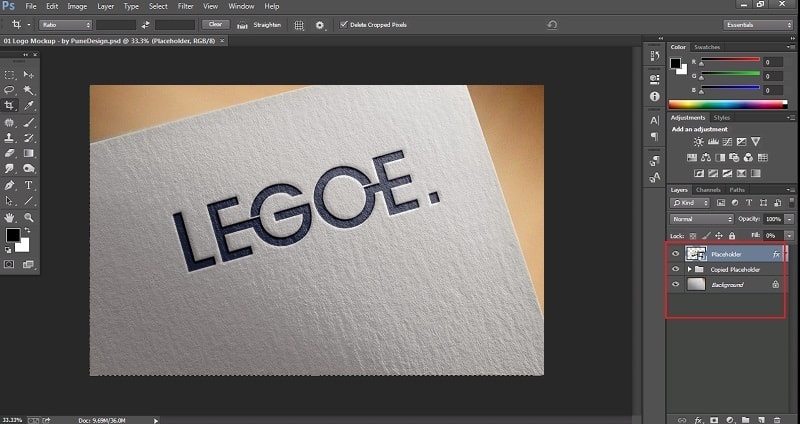Open the Normal blend mode dropdown
This screenshot has width=800, height=424.
click(x=701, y=218)
